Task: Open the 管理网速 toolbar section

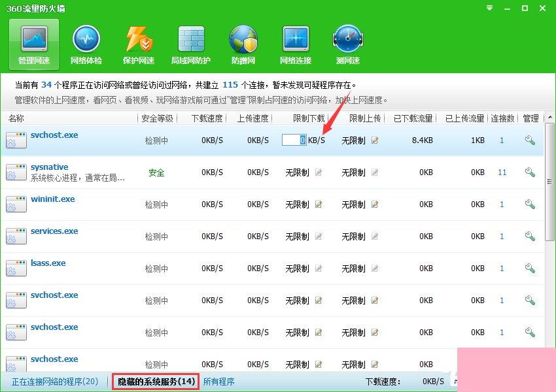Action: click(x=34, y=45)
